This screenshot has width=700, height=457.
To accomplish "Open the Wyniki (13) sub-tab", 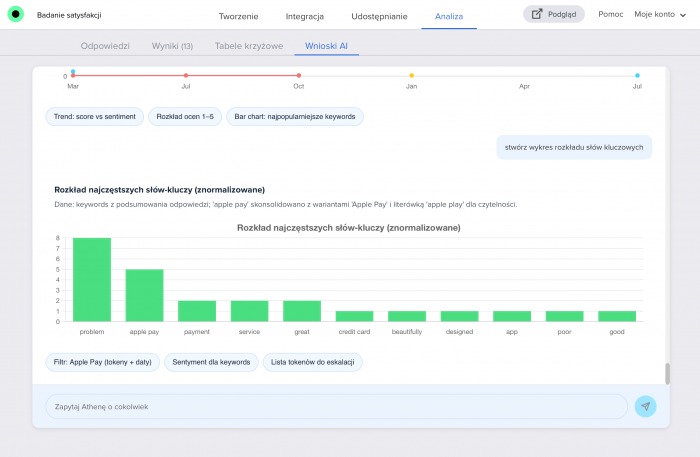I will (172, 46).
